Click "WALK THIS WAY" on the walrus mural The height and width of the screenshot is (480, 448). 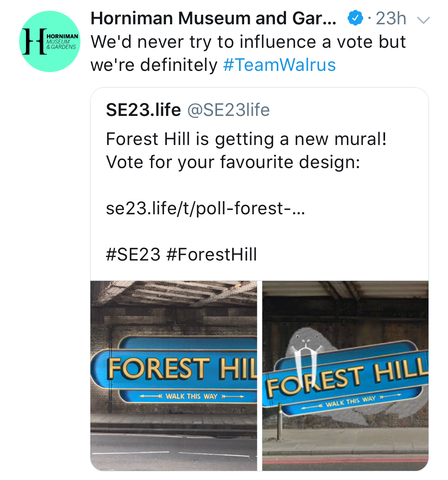coord(350,401)
